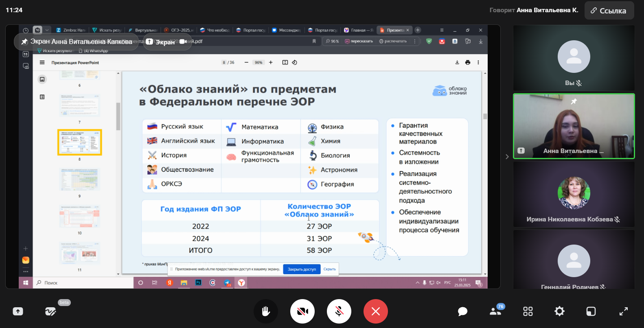The height and width of the screenshot is (328, 644).
Task: Select Геннадий Родичев participant tile
Action: [x=574, y=260]
